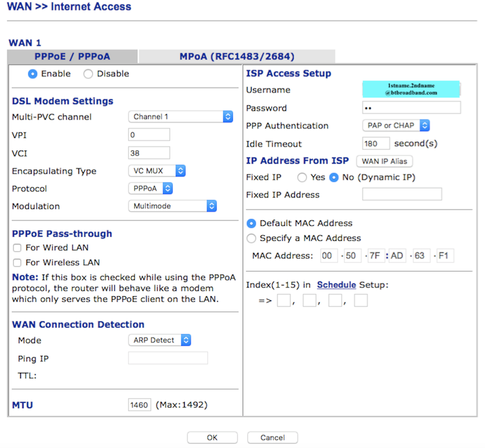
Task: Select the Disable radio button
Action: [x=88, y=74]
